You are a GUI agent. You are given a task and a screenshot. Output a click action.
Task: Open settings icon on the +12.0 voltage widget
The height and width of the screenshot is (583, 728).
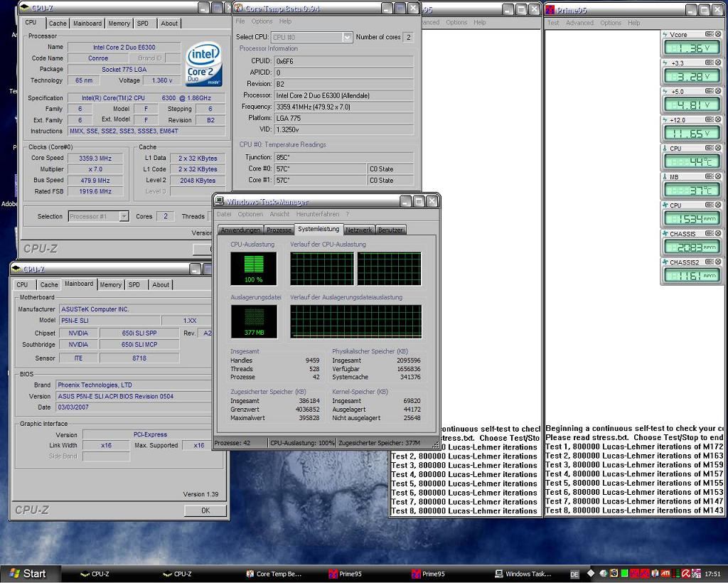coord(709,119)
